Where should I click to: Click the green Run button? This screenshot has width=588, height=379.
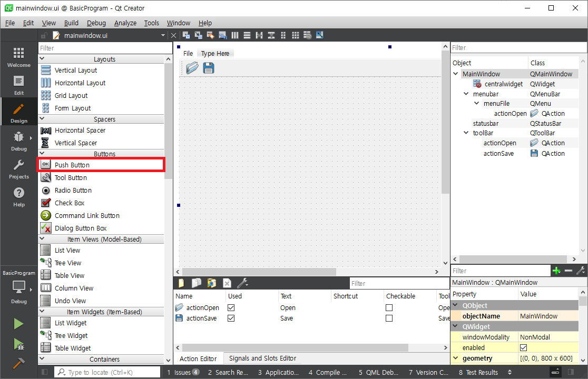click(18, 324)
